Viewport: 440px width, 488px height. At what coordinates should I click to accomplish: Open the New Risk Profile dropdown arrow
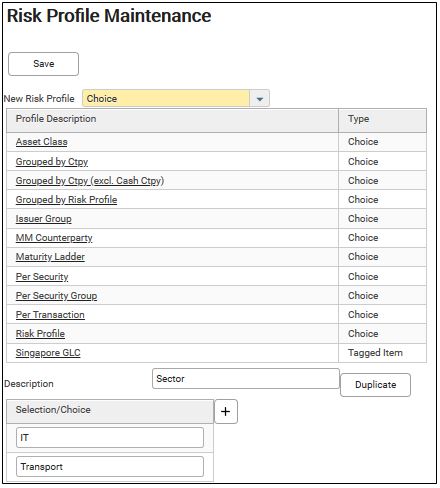click(260, 99)
